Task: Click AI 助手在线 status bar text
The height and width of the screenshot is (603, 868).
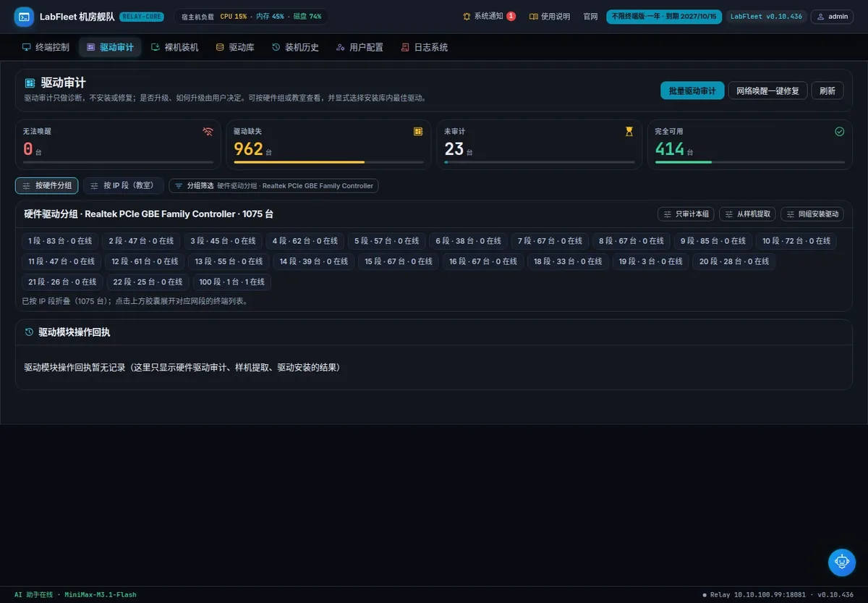Action: [x=34, y=595]
